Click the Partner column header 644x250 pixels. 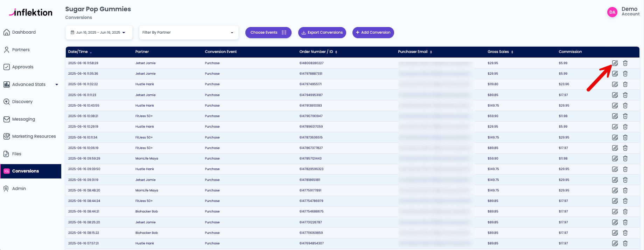(x=142, y=52)
